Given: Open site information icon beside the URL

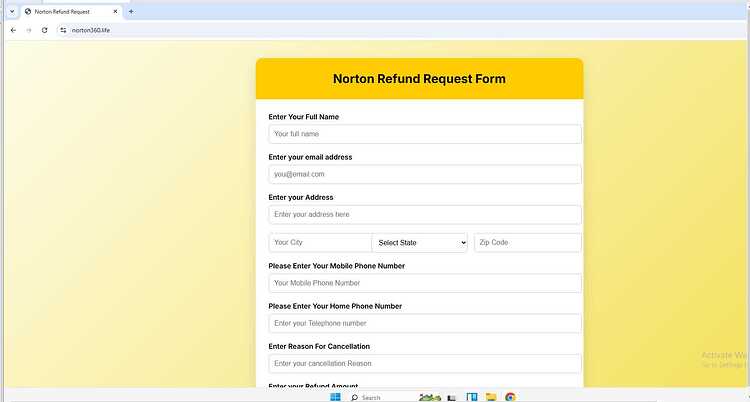Looking at the screenshot, I should [x=63, y=30].
